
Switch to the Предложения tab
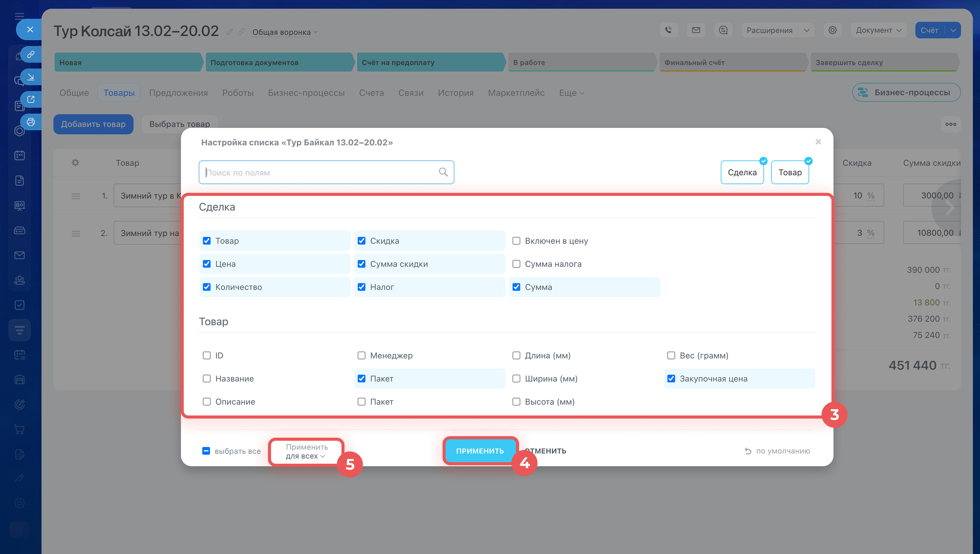pos(178,93)
